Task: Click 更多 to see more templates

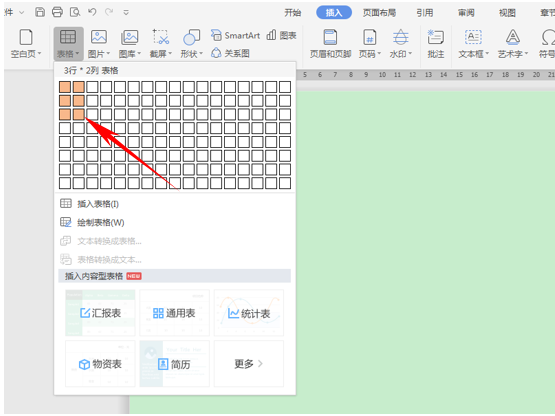Action: pos(249,364)
